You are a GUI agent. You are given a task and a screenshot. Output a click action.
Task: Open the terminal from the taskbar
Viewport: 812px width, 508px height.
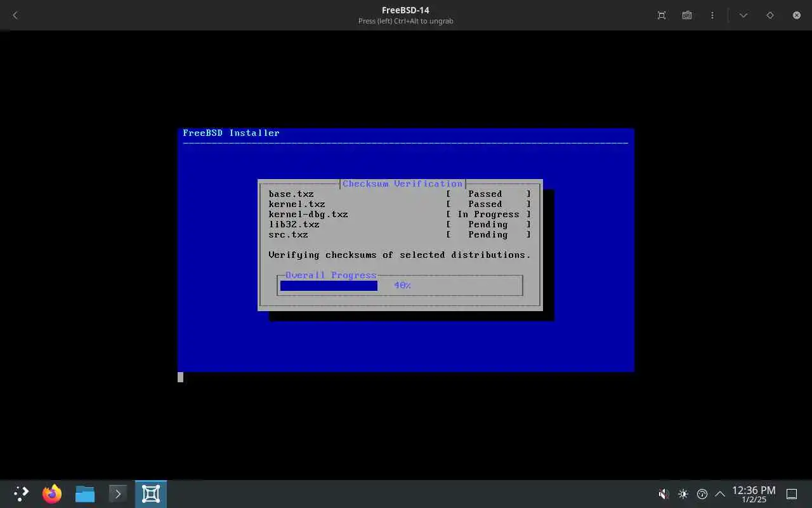[x=118, y=494]
